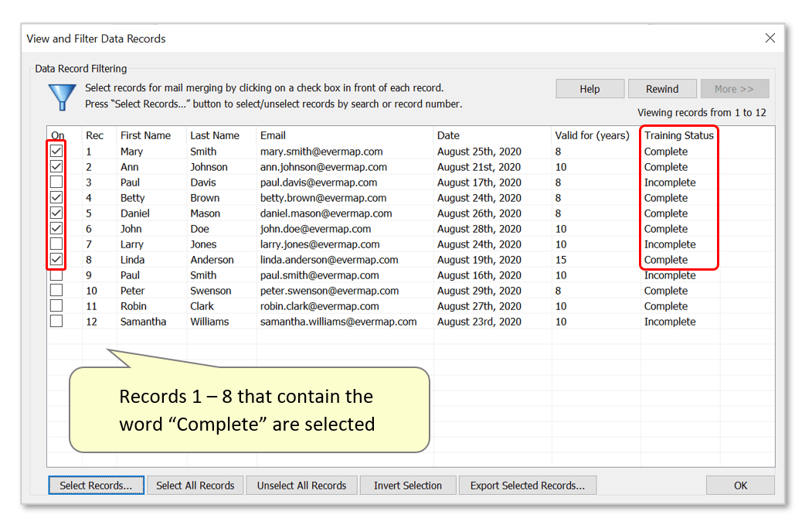Uncheck the checkbox for Mary Smith record
This screenshot has height=532, width=812.
coord(56,151)
